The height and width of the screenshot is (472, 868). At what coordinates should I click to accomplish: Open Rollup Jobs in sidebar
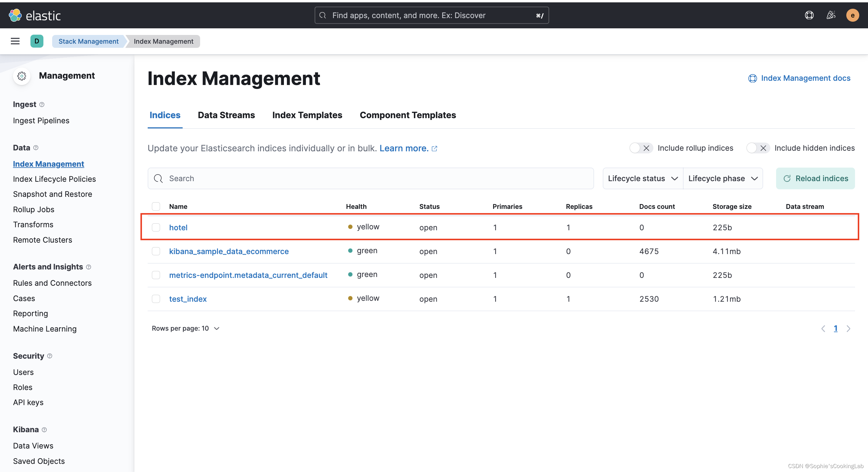tap(34, 209)
